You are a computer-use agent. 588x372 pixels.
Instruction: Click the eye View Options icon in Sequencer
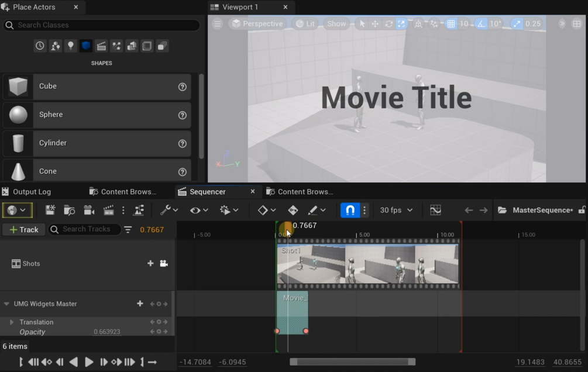pos(195,209)
